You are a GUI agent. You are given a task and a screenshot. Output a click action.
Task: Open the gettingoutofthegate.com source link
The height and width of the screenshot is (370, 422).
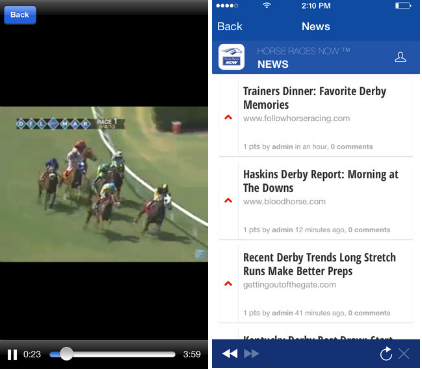pyautogui.click(x=290, y=285)
